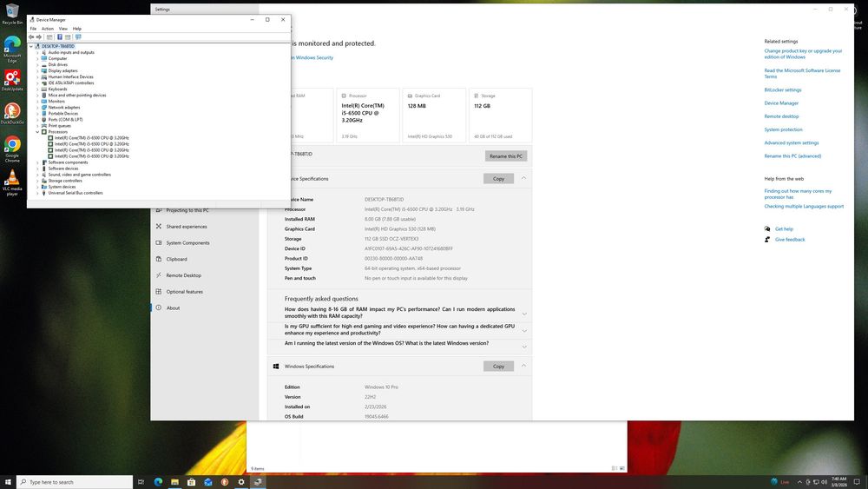Open DuckDuckGo desktop shortcut
Screen dimensions: 868x489
click(12, 114)
